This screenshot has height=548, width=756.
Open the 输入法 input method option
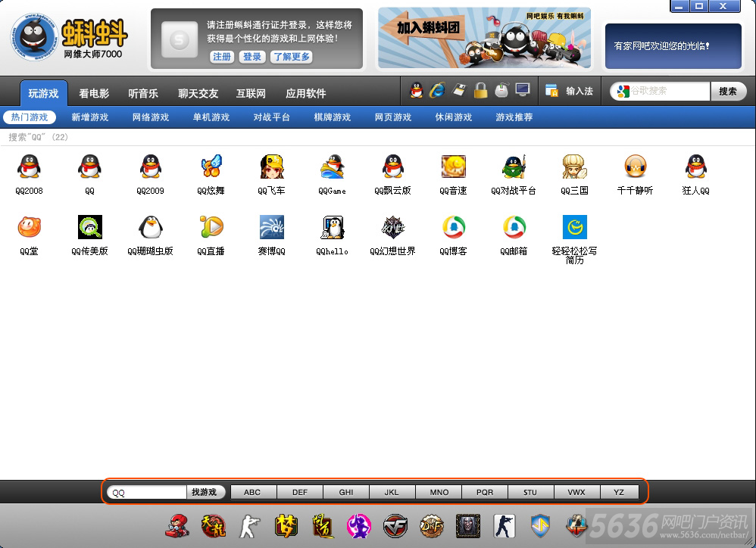click(x=570, y=91)
